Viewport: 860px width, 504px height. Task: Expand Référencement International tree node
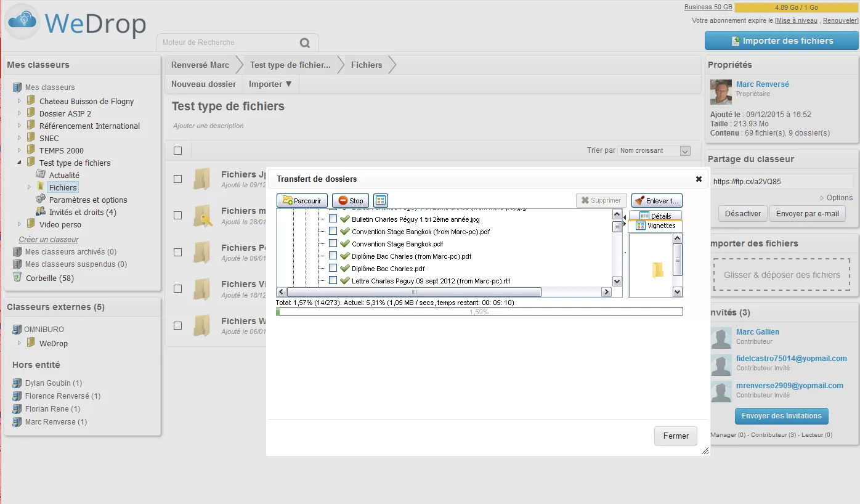coord(19,126)
